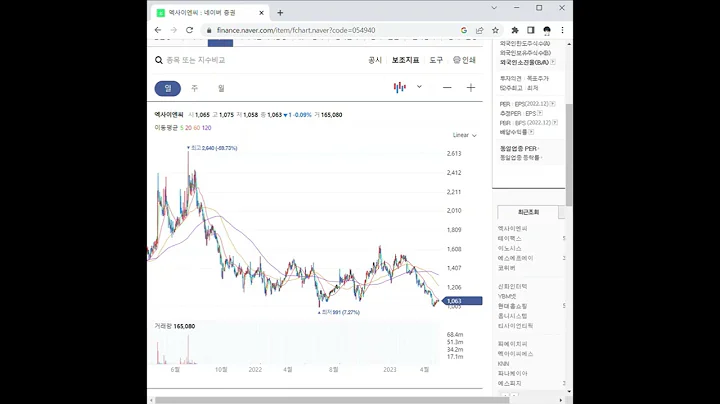Screen dimensions: 720x404
Task: Toggle the browser side panel icon
Action: pyautogui.click(x=530, y=30)
